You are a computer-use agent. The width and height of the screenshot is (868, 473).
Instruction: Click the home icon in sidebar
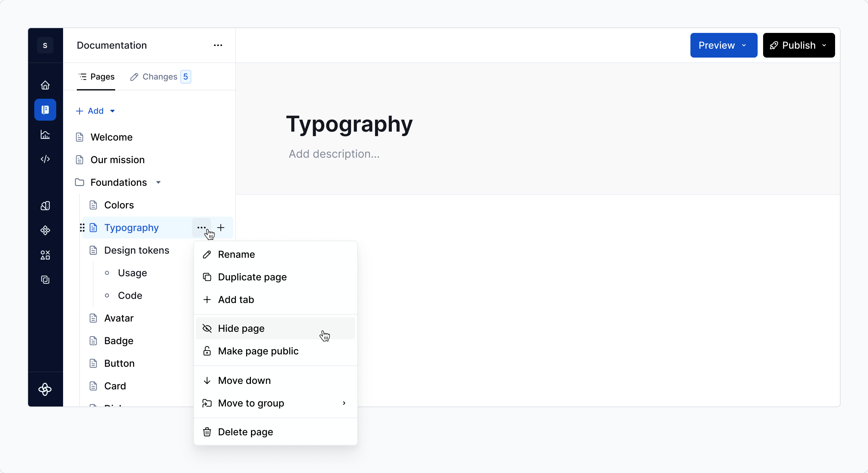[x=45, y=85]
